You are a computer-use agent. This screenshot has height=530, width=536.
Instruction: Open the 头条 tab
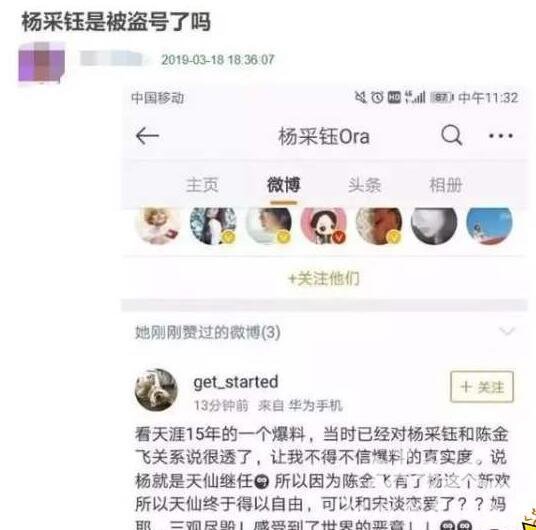(x=364, y=185)
